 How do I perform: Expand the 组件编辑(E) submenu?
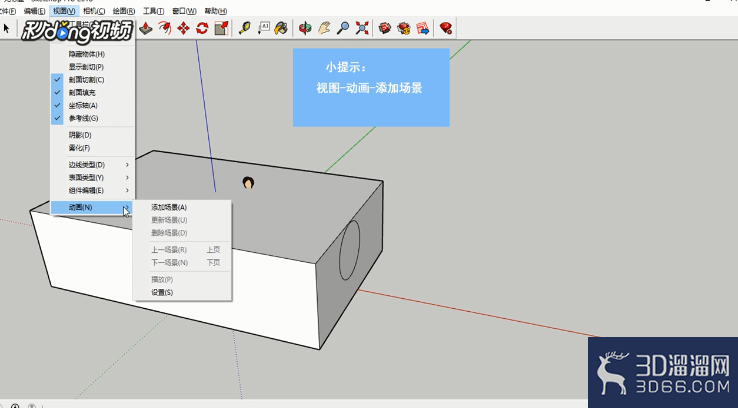(x=92, y=191)
